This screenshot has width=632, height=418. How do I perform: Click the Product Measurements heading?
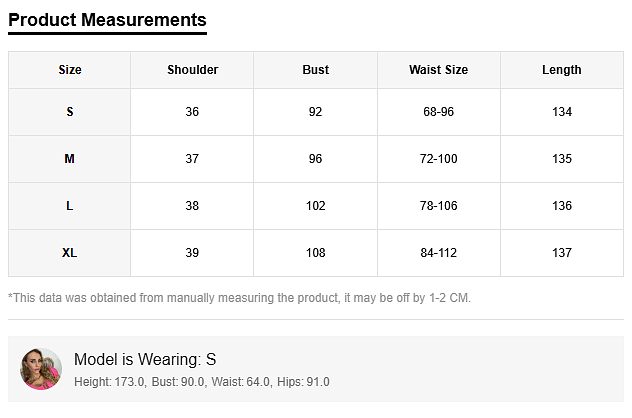click(107, 20)
